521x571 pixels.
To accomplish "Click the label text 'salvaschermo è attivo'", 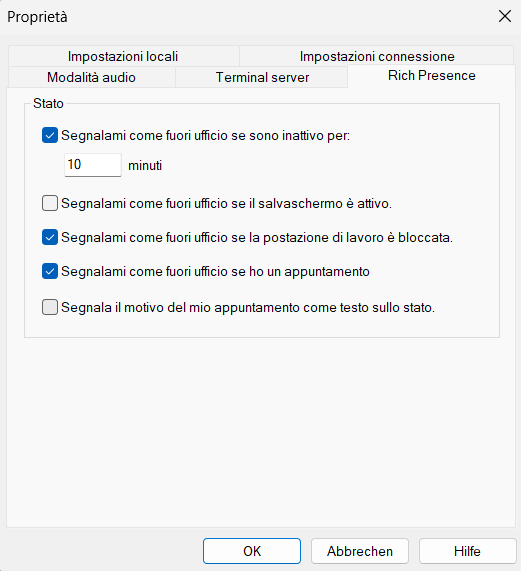I will pyautogui.click(x=325, y=204).
